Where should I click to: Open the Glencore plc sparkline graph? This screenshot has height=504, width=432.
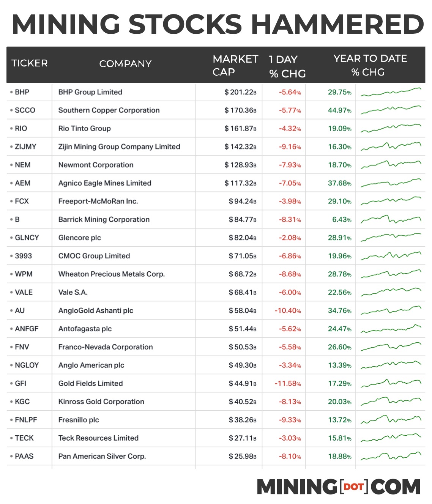(391, 237)
